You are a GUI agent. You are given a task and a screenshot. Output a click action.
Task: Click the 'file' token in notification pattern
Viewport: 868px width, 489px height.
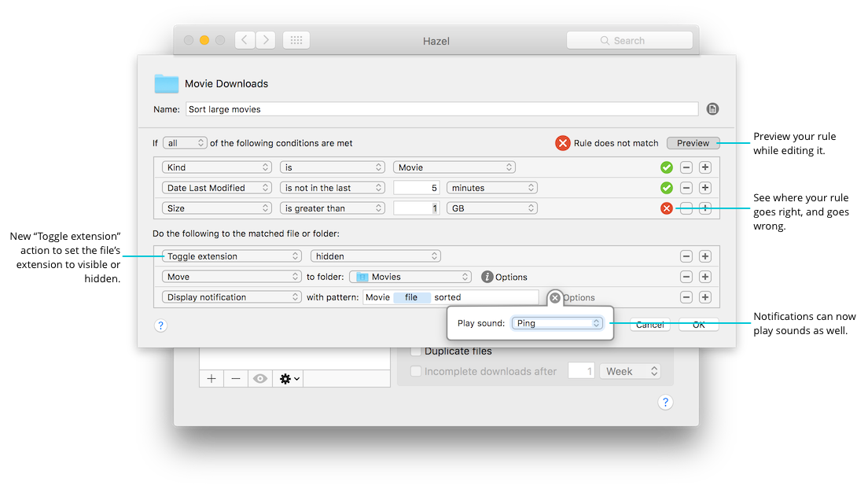[412, 297]
